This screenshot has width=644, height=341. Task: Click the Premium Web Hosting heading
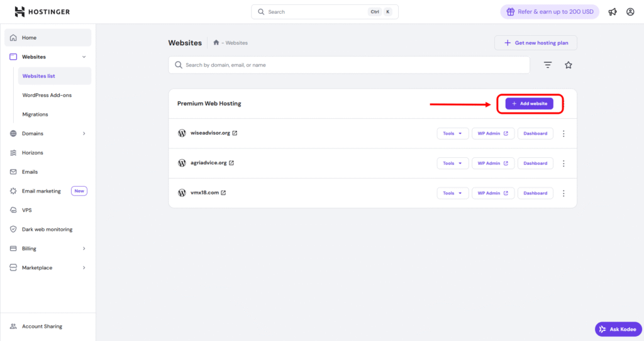click(x=209, y=104)
